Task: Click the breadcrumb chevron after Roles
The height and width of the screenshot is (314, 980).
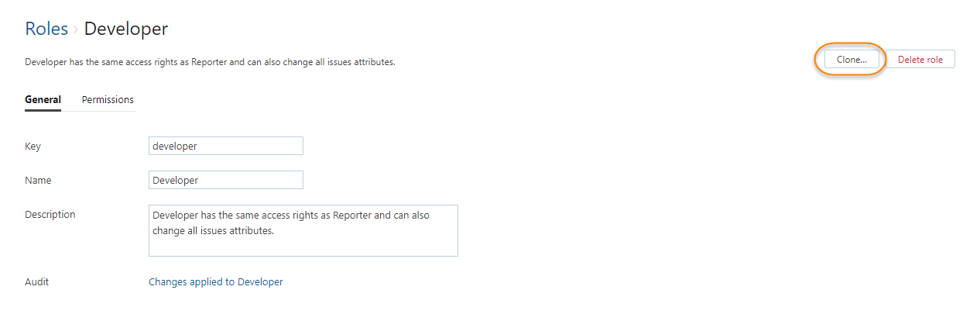Action: [76, 30]
